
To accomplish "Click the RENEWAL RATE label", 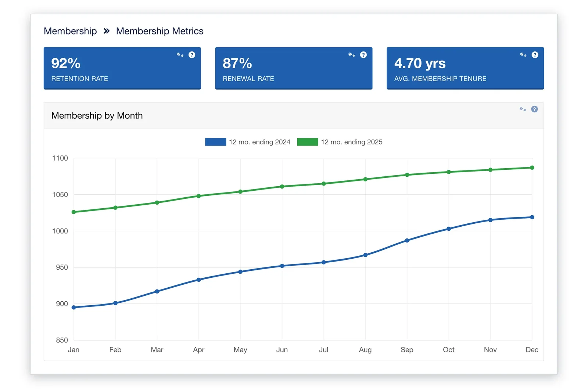I will pos(248,79).
